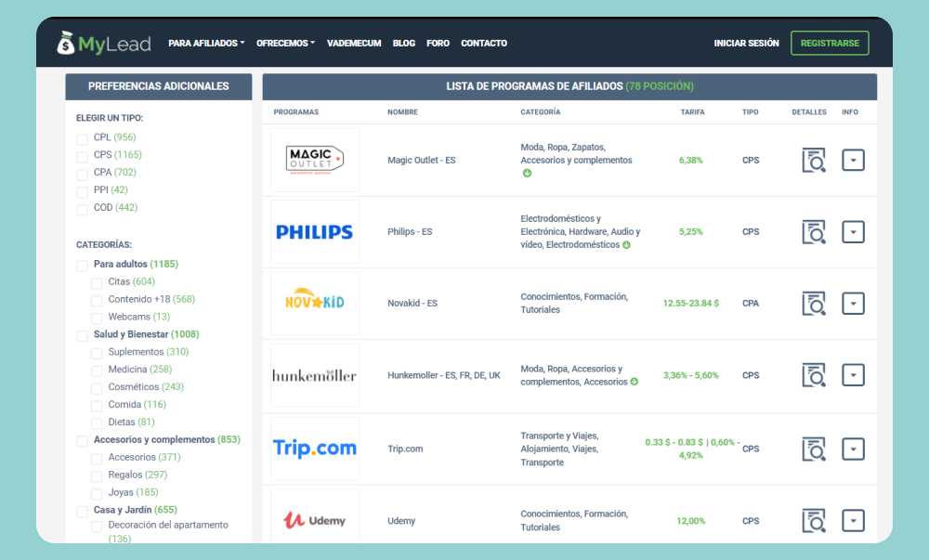Check the Suplementos subcategory

(97, 354)
